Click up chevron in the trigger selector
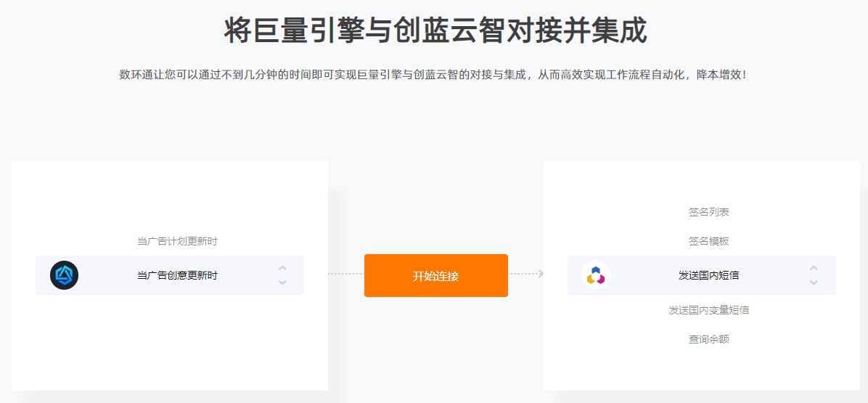The width and height of the screenshot is (868, 403). click(x=282, y=269)
